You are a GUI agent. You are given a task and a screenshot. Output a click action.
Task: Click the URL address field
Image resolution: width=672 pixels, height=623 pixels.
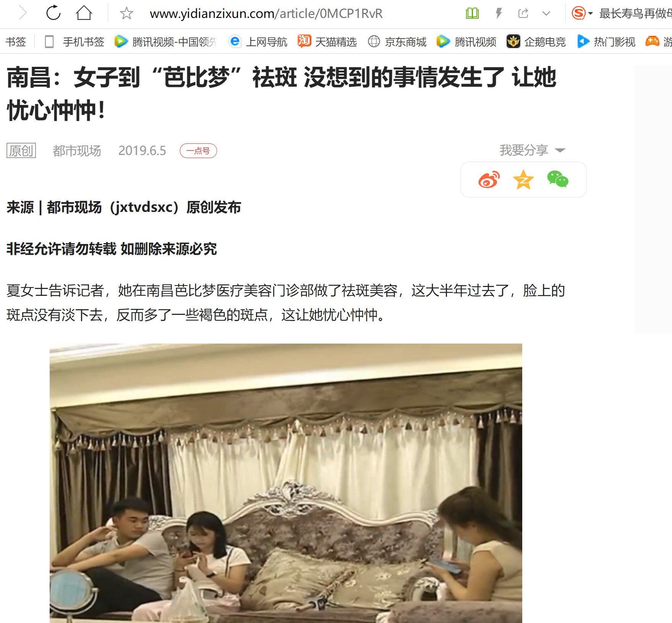(266, 14)
